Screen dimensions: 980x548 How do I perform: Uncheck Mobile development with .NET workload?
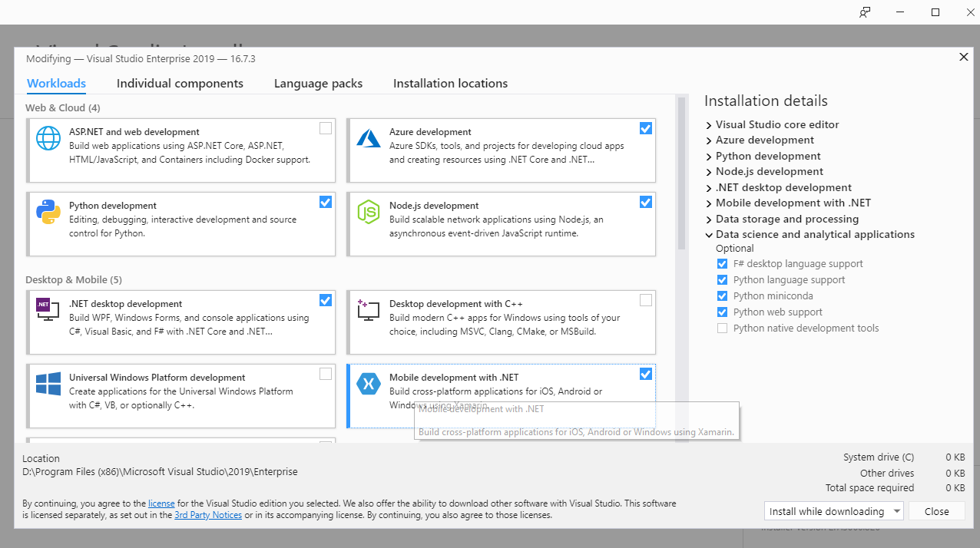[x=646, y=374]
